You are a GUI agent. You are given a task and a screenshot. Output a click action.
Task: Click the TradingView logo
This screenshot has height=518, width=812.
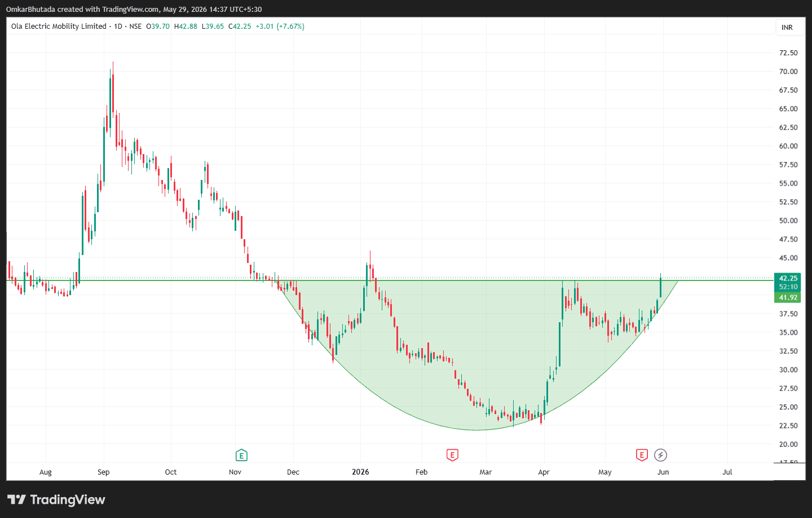tap(56, 499)
